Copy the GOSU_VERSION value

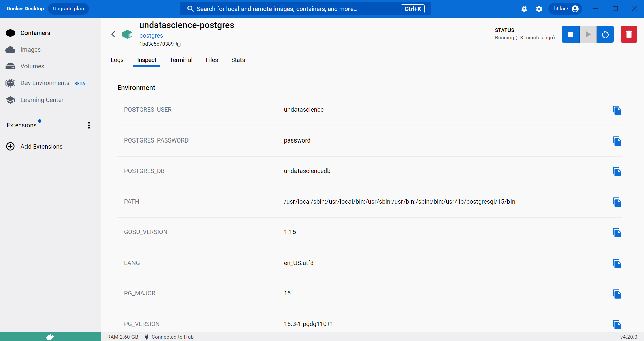617,233
